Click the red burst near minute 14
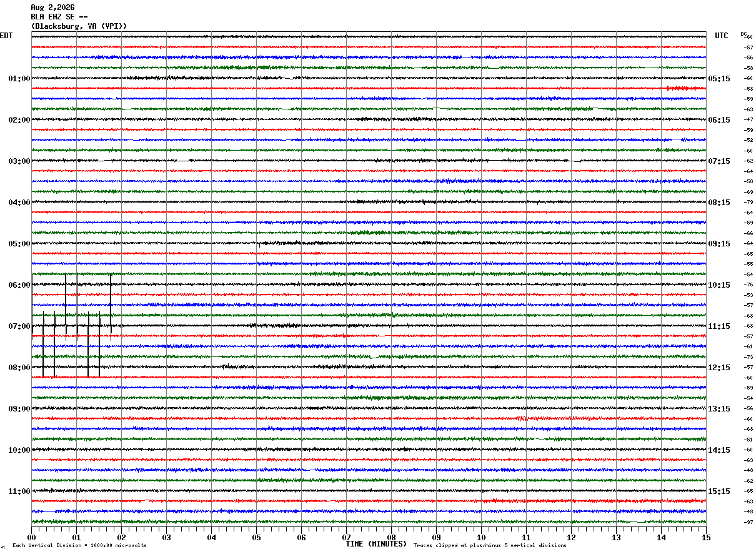The height and width of the screenshot is (554, 756). click(x=684, y=88)
